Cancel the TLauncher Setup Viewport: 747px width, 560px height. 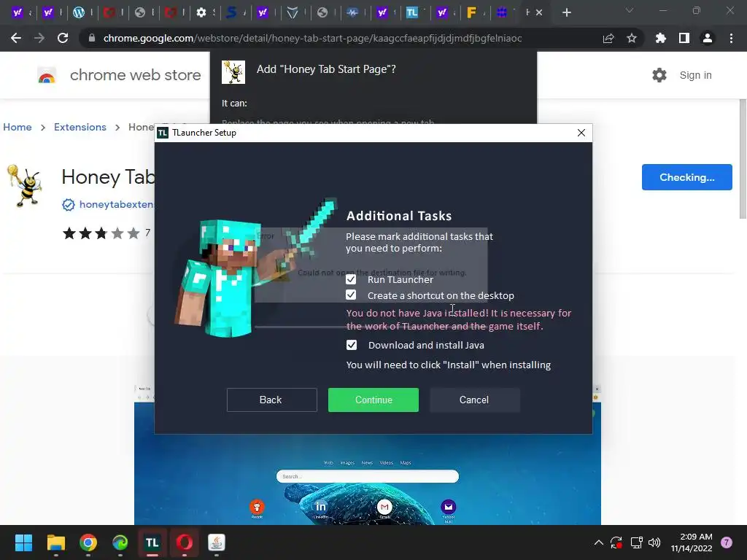474,400
